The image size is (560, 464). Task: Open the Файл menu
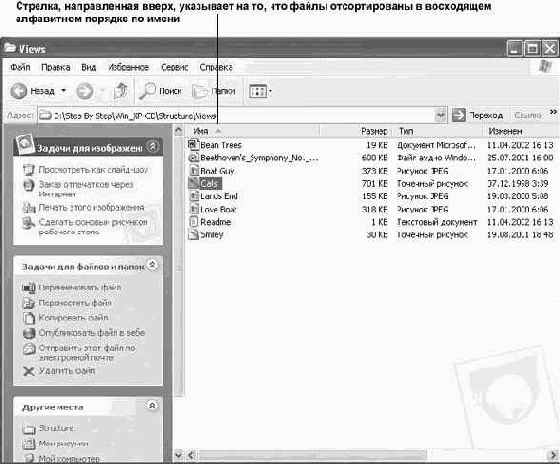point(20,67)
